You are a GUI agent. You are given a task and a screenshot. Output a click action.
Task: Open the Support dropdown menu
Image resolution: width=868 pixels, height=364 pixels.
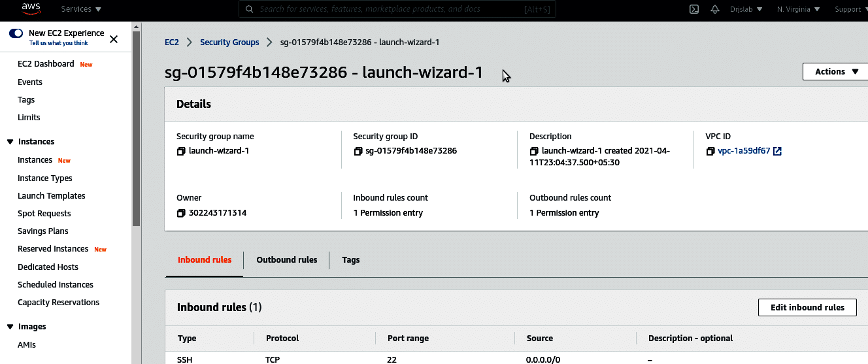pyautogui.click(x=851, y=9)
